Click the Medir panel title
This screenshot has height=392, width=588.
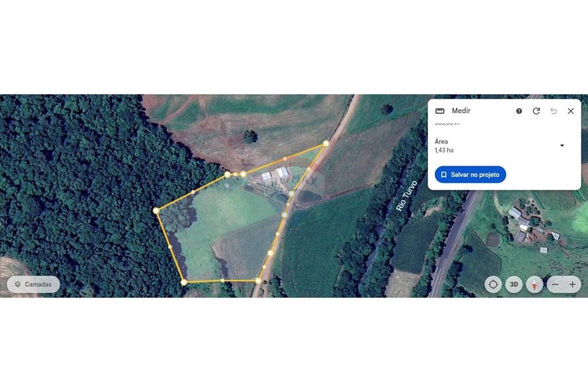tap(461, 110)
